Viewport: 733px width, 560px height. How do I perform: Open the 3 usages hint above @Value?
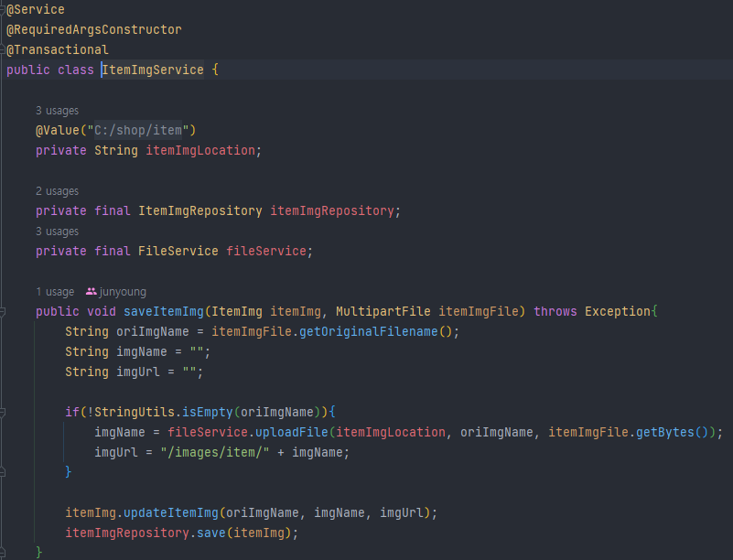pyautogui.click(x=57, y=111)
